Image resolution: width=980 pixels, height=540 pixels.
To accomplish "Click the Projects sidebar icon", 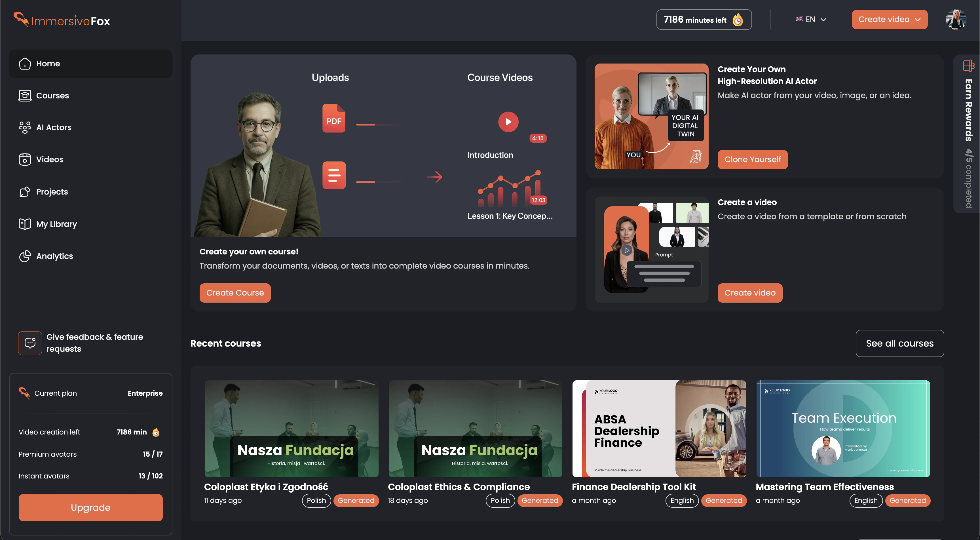I will click(25, 192).
